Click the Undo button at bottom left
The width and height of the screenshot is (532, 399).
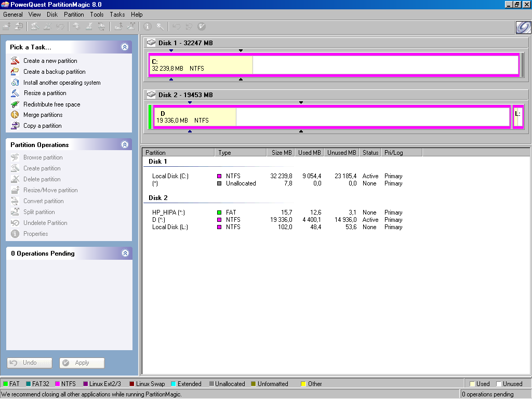click(30, 363)
